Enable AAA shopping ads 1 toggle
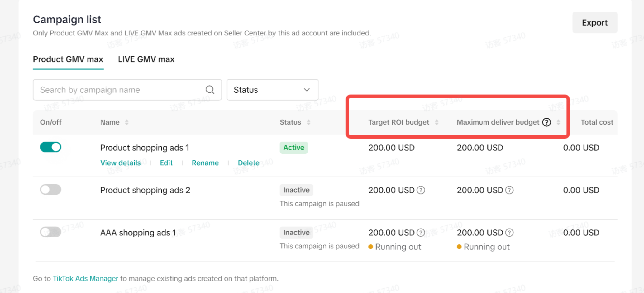The image size is (644, 293). pyautogui.click(x=50, y=232)
